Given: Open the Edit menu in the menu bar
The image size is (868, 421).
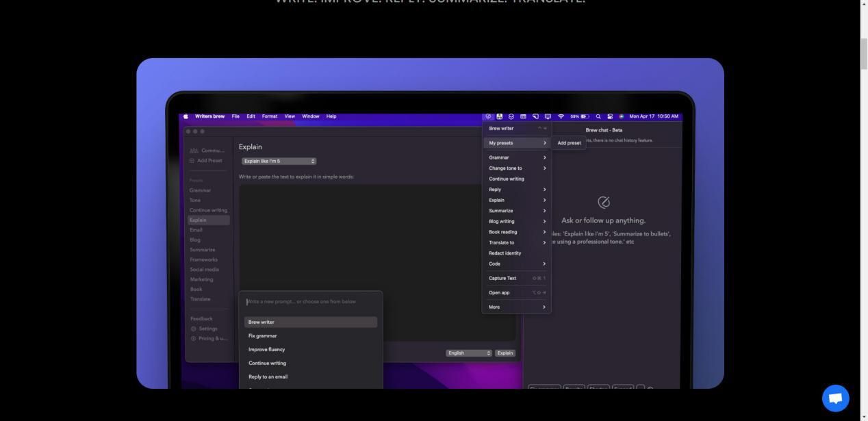Looking at the screenshot, I should (251, 116).
